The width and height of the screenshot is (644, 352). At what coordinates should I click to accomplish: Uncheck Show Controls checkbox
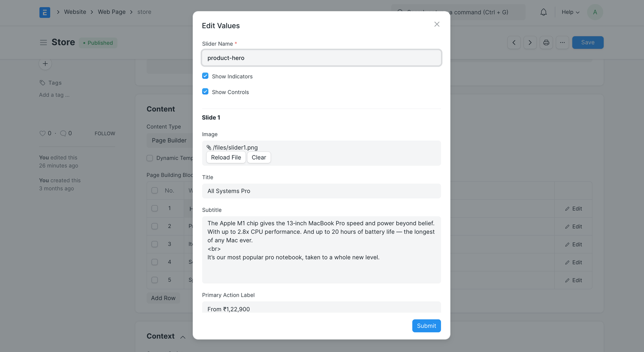(x=205, y=91)
